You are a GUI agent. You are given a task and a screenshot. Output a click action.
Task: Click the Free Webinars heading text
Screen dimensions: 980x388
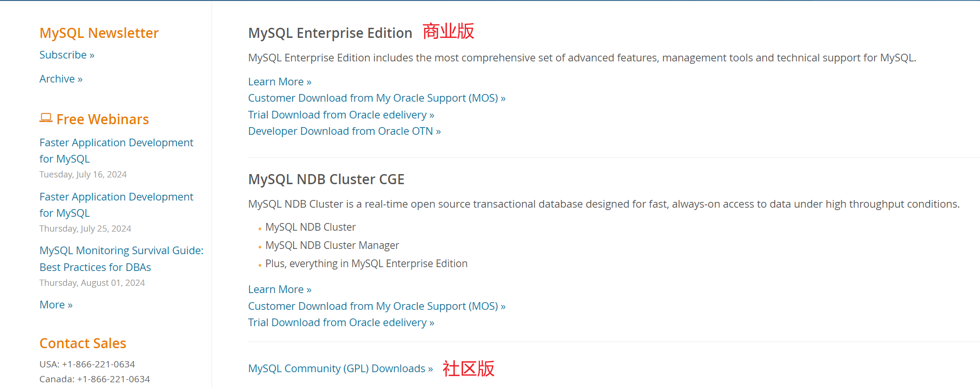[x=103, y=119]
